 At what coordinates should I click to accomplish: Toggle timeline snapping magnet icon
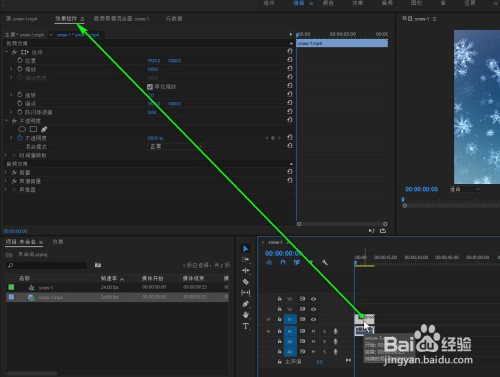tap(283, 262)
